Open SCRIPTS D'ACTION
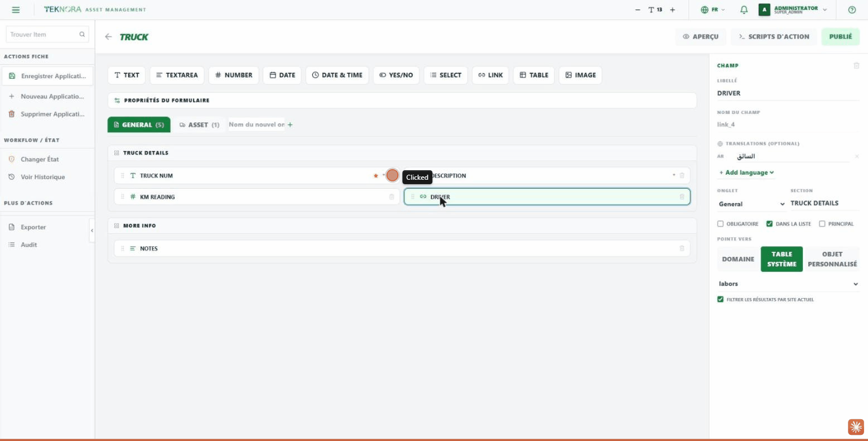 click(774, 37)
